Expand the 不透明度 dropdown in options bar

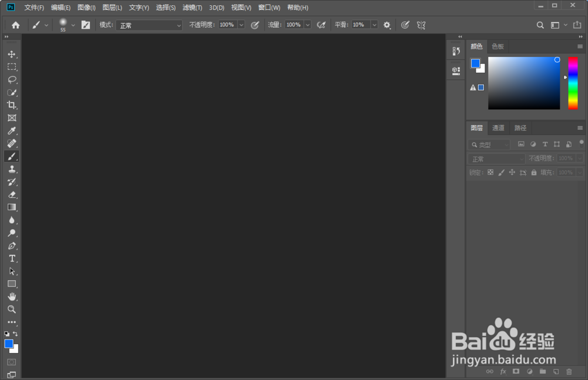click(242, 25)
